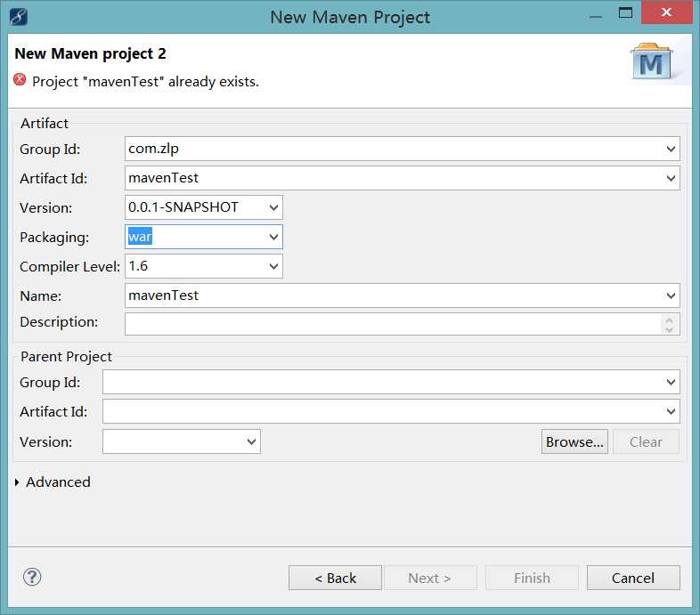This screenshot has width=700, height=615.
Task: Click the 'New Maven project 2' heading
Action: 90,53
